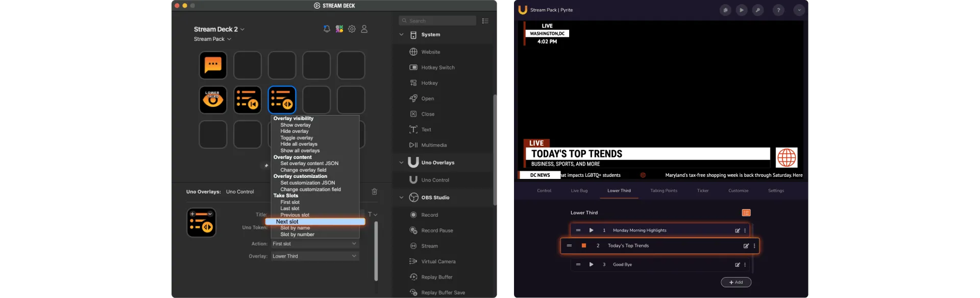
Task: Open the user account icon
Action: click(x=364, y=29)
